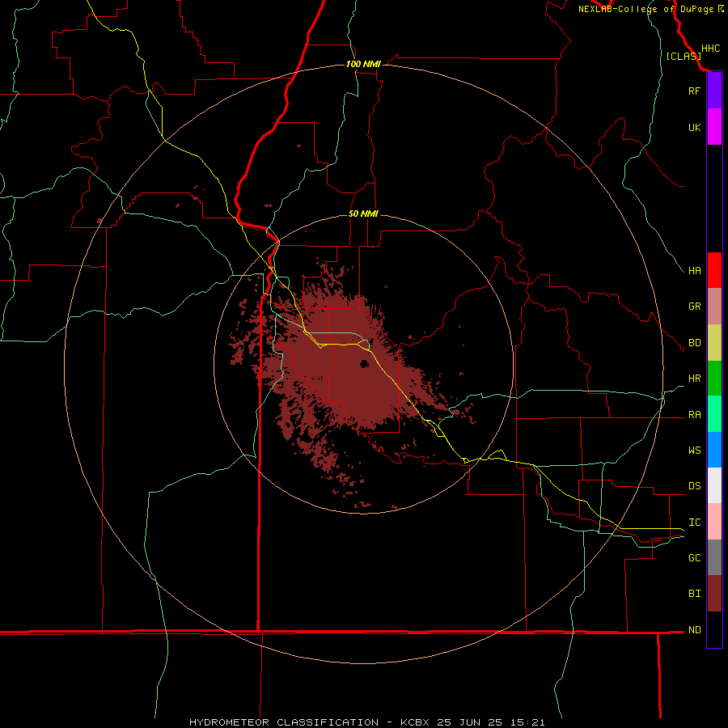
Task: Click the "[CLAS]" legend header
Action: click(x=684, y=56)
